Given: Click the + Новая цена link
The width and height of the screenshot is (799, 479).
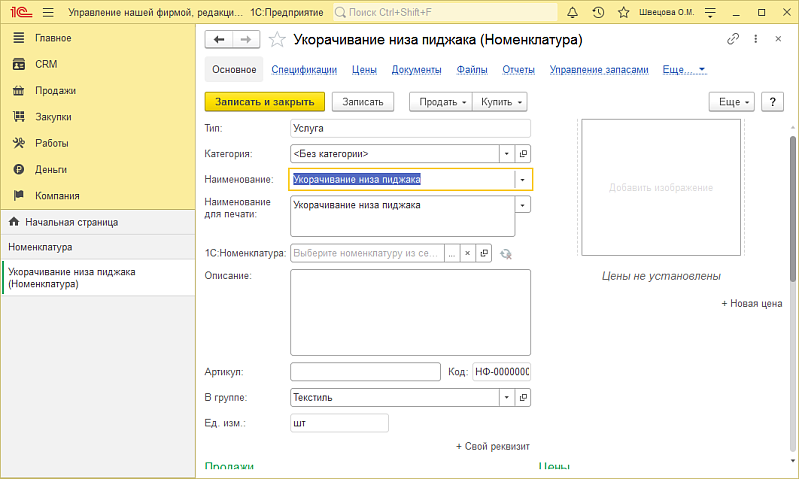Looking at the screenshot, I should [x=752, y=303].
